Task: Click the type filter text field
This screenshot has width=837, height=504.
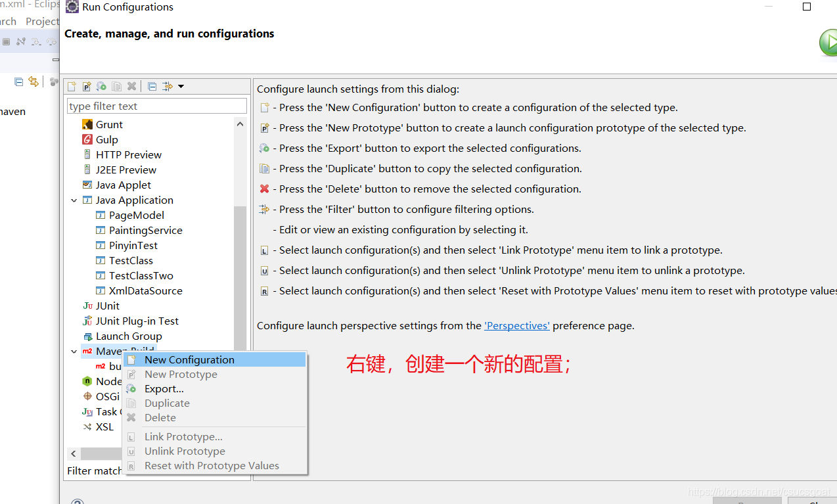Action: pyautogui.click(x=157, y=106)
